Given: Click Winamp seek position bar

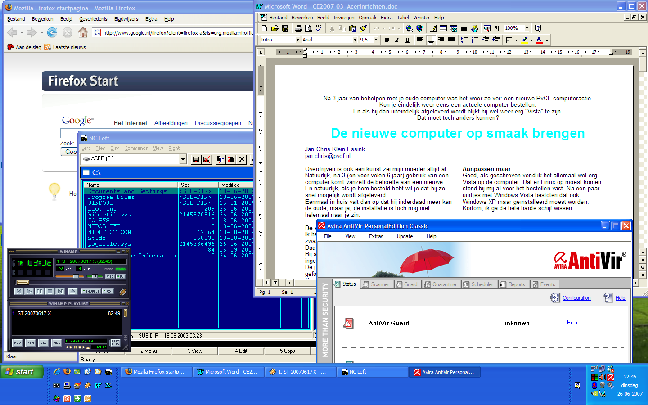Looking at the screenshot, I should coord(71,282).
